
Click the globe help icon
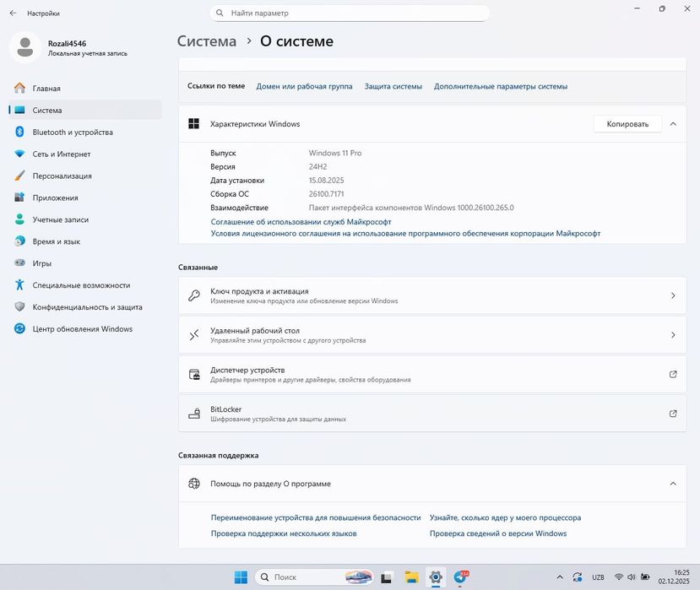193,484
